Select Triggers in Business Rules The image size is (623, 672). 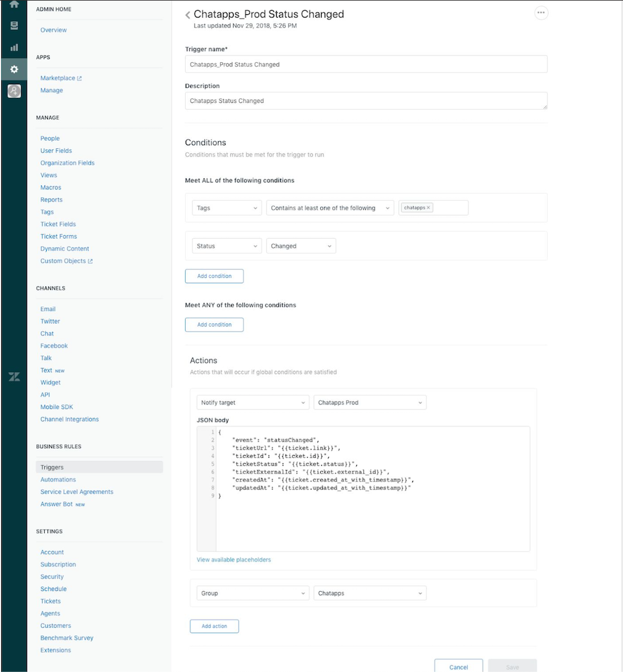[99, 467]
